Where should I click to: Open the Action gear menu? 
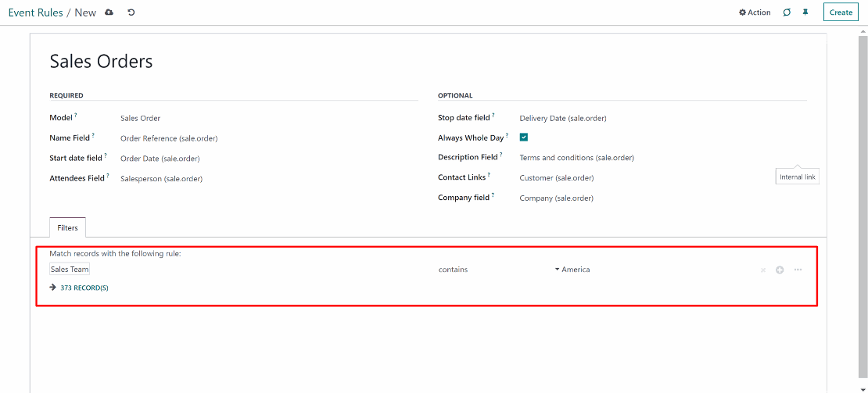[755, 13]
